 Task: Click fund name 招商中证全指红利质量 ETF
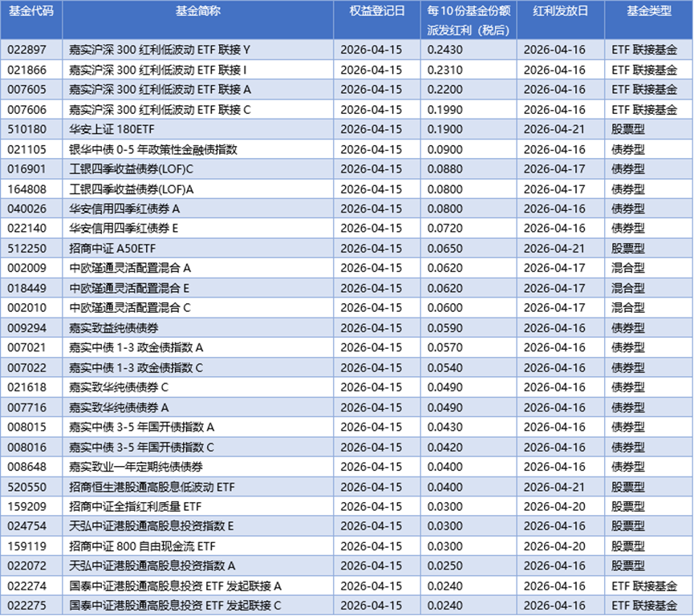click(135, 507)
